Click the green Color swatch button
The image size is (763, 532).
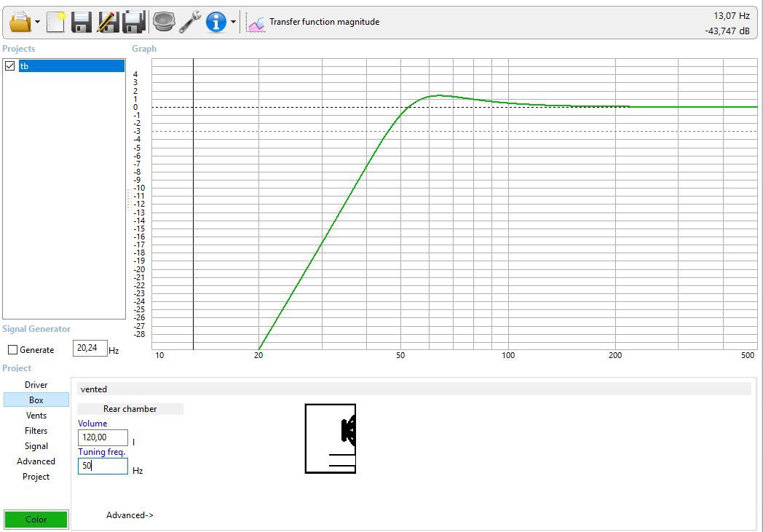(x=36, y=520)
